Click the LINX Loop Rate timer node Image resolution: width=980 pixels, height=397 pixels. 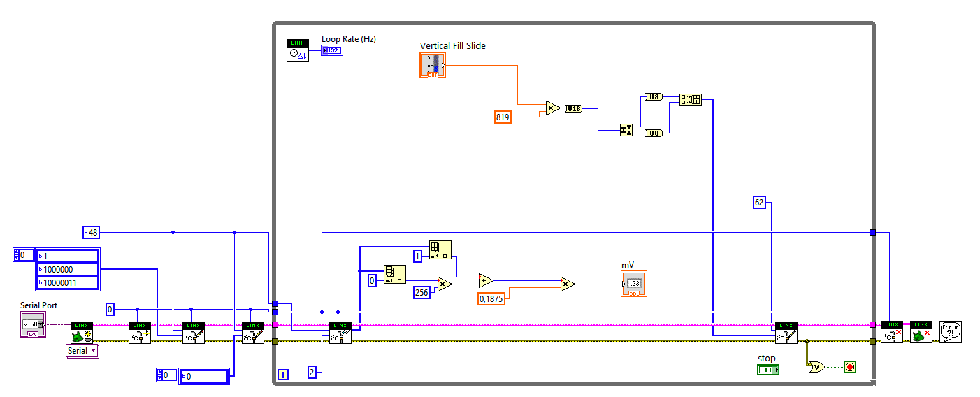point(297,50)
